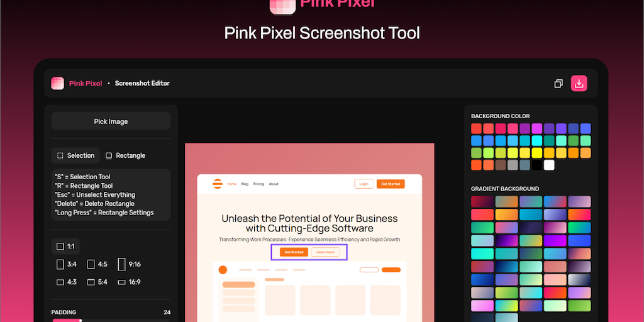Select the white background color swatch
The width and height of the screenshot is (644, 322).
549,165
